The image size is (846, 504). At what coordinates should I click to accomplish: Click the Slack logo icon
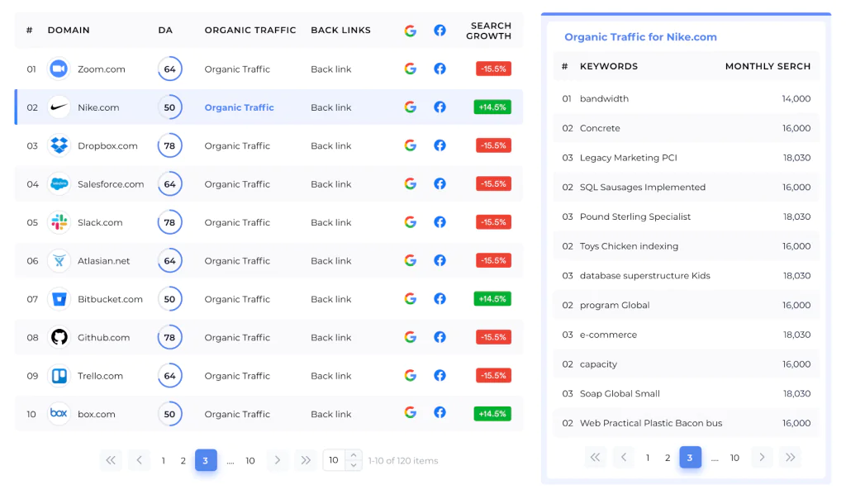point(59,222)
